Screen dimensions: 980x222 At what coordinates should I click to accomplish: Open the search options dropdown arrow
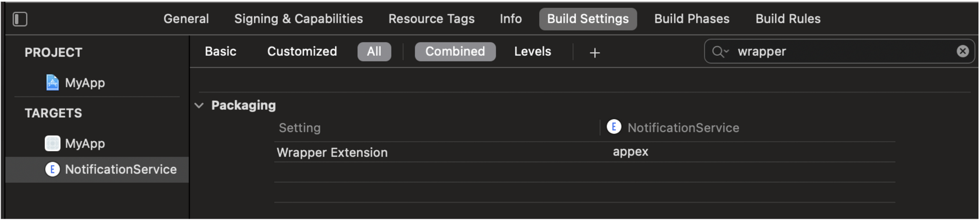[x=727, y=51]
